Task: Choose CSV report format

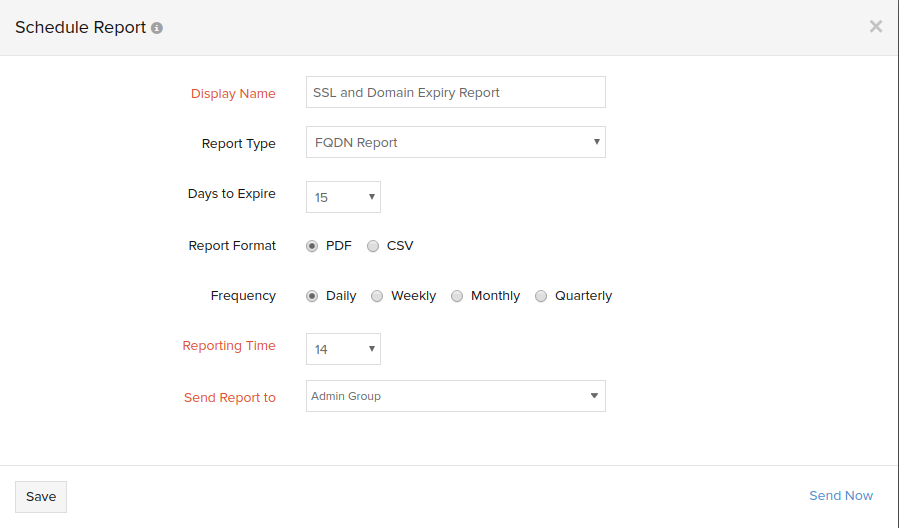Action: point(373,246)
